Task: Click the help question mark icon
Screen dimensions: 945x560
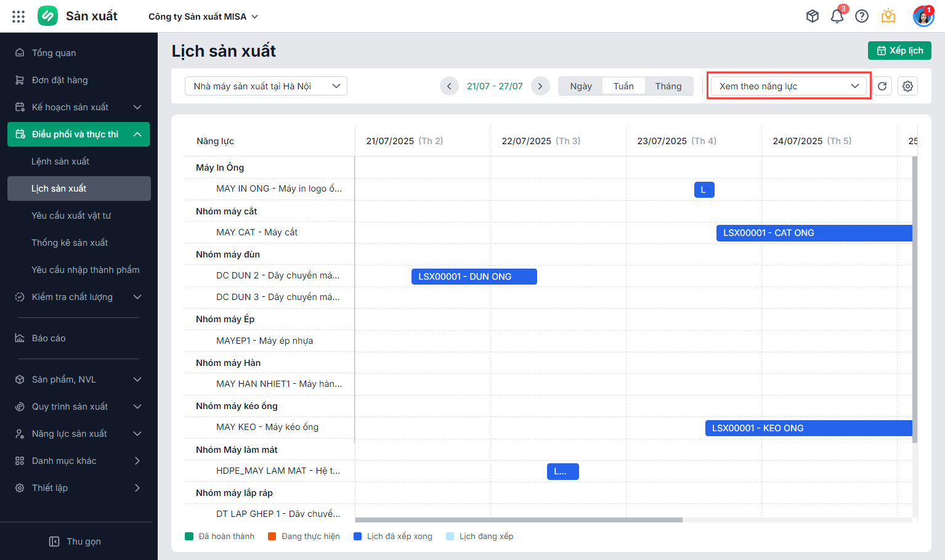Action: 862,17
